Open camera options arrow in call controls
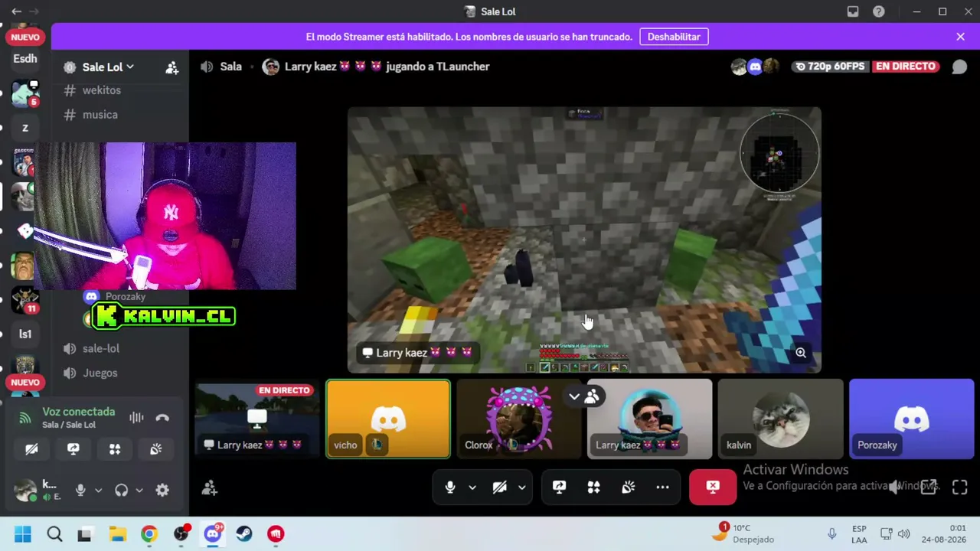Viewport: 980px width, 551px height. [x=521, y=487]
